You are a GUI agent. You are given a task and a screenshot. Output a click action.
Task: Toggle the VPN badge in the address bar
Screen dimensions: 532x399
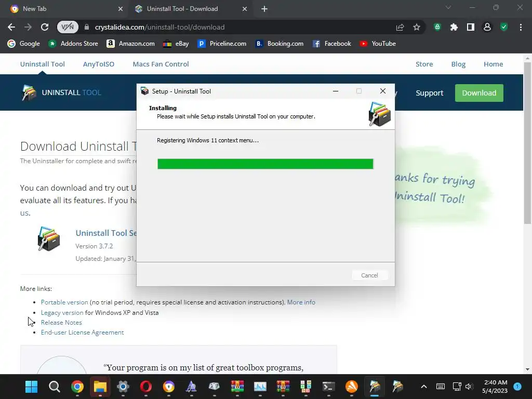[x=68, y=27]
